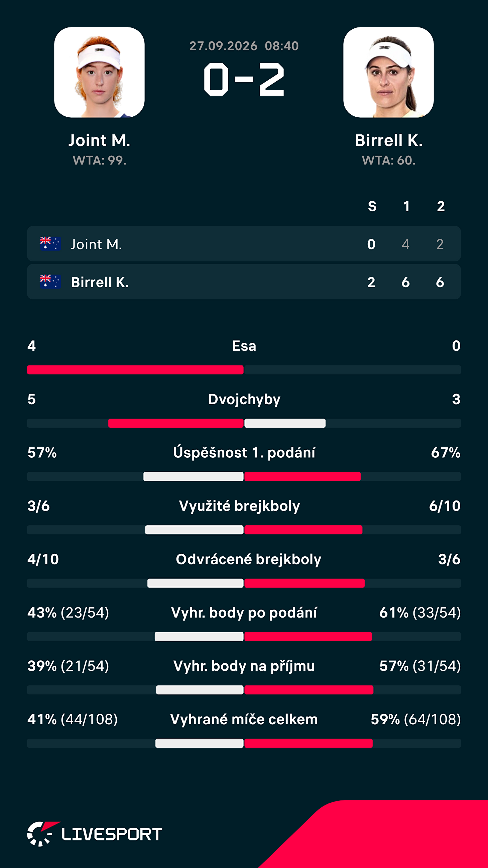Click the red Esa stat bar
The image size is (488, 868).
(x=135, y=370)
